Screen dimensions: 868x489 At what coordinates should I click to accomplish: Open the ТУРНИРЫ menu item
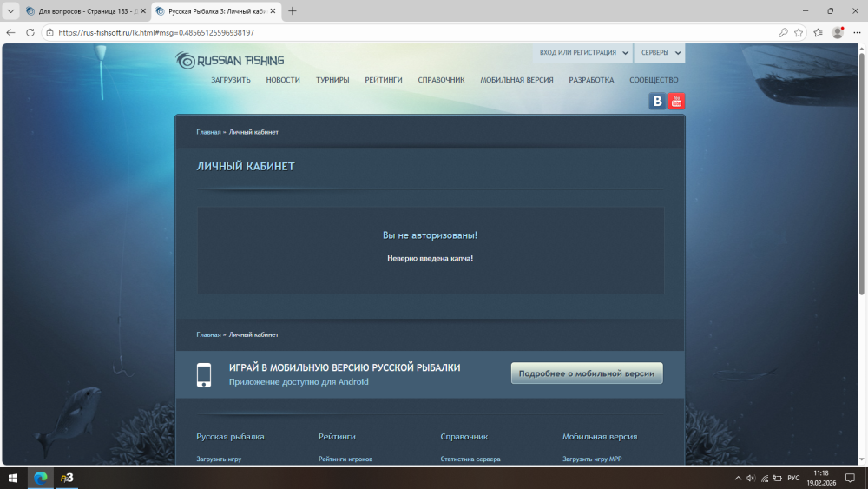332,80
